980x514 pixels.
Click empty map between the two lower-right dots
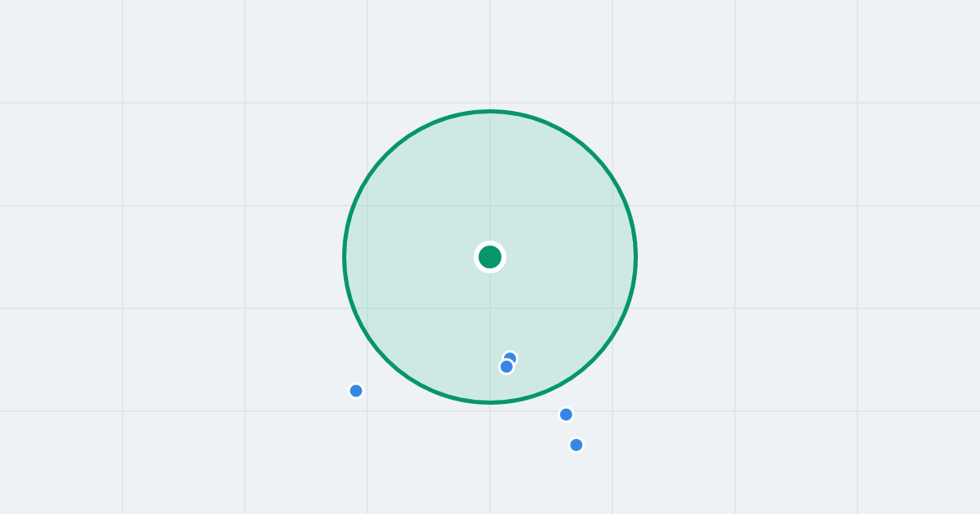[x=572, y=430]
